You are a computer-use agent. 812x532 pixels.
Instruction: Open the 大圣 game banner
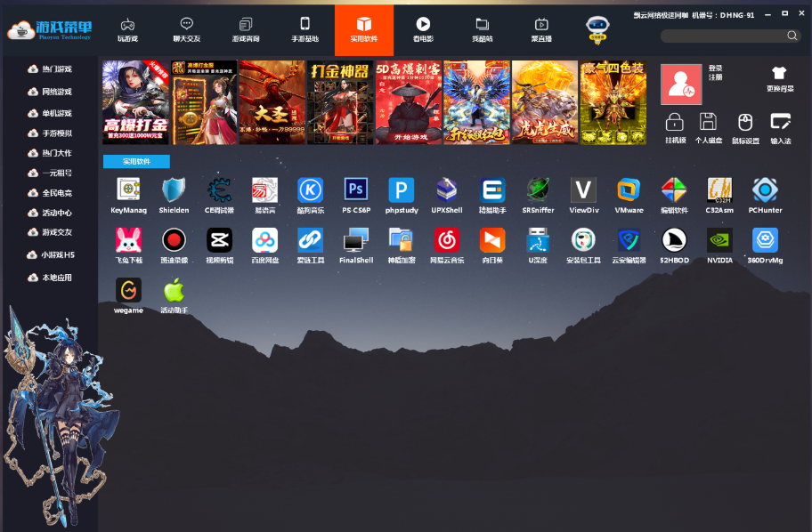coord(272,102)
